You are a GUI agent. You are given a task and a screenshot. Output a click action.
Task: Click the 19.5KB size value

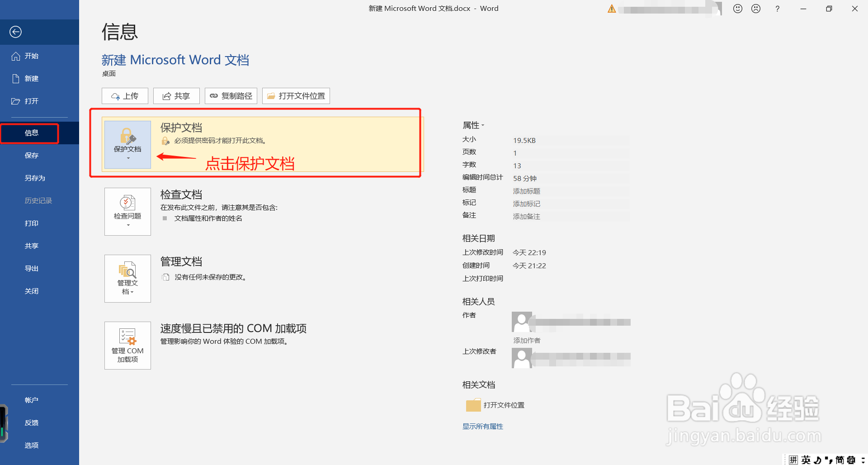524,141
